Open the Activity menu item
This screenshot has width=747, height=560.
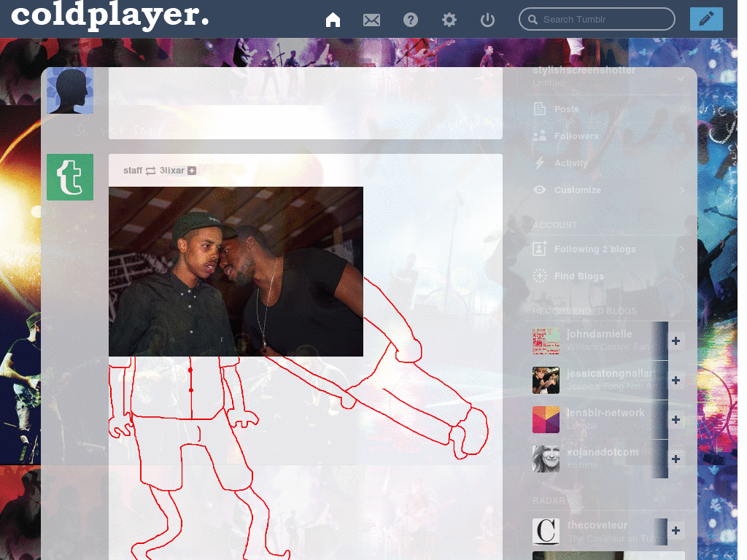[609, 163]
